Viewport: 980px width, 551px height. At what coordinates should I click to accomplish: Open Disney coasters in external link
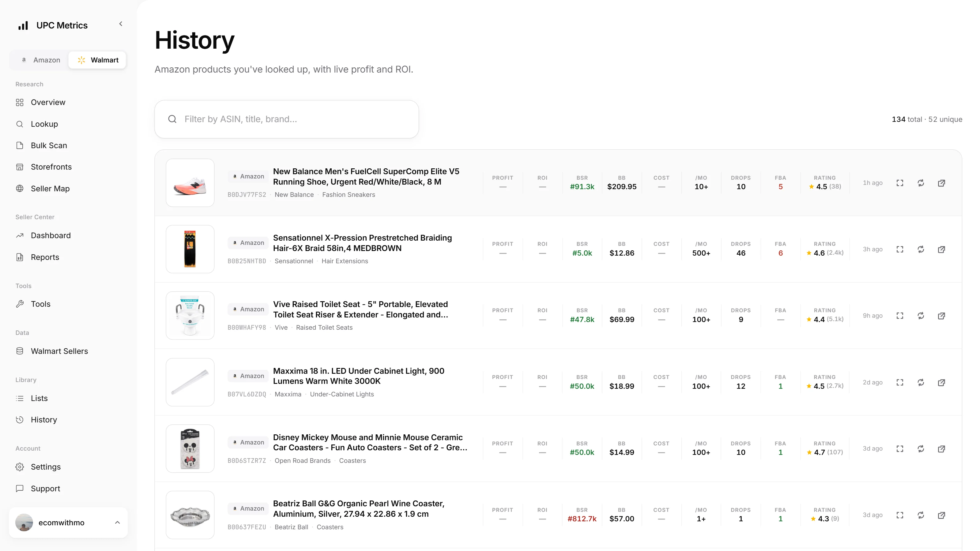coord(942,449)
